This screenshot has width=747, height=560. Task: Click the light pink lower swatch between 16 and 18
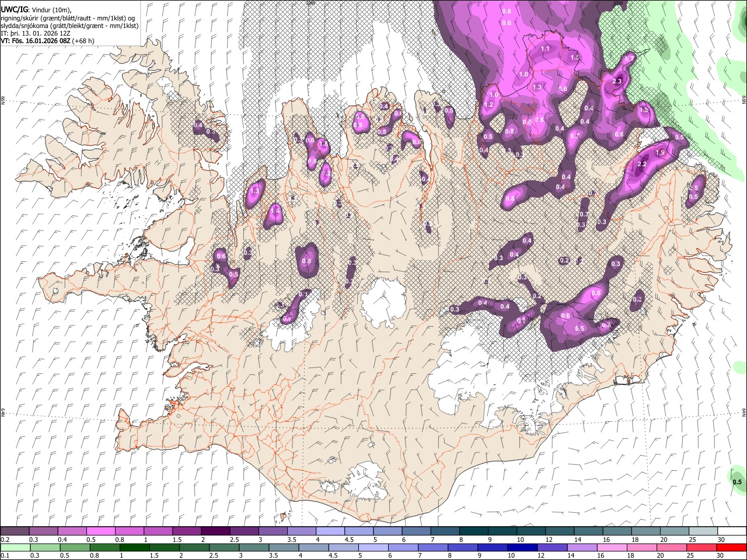click(612, 548)
